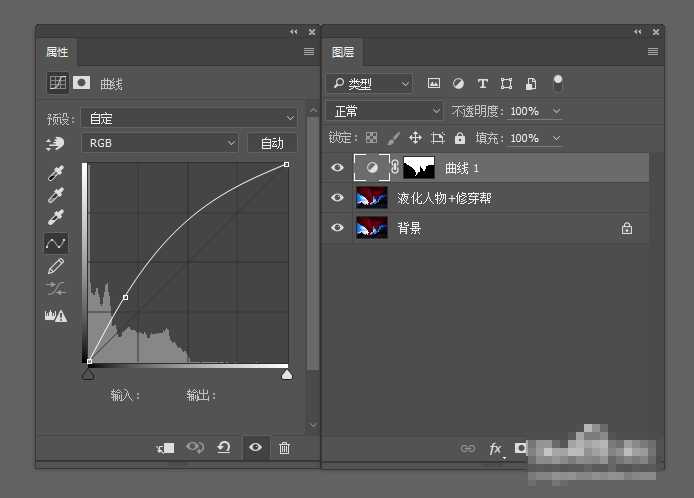Delete adjustment layer with trash icon
This screenshot has height=498, width=694.
pos(284,448)
